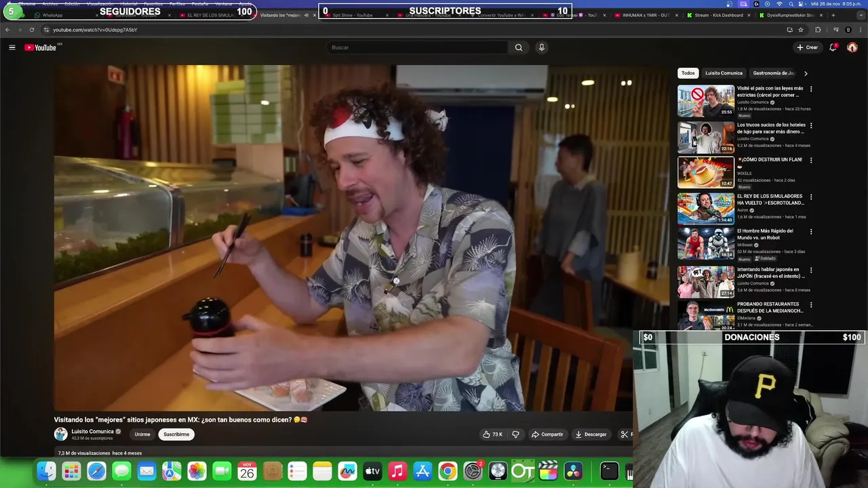The image size is (868, 488).
Task: Select the Luisito Comunica filter chip
Action: [724, 73]
